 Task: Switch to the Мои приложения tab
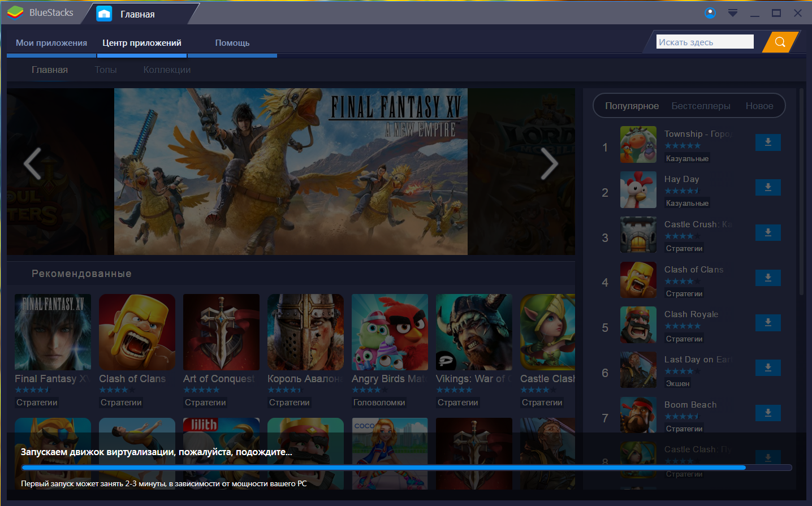51,43
